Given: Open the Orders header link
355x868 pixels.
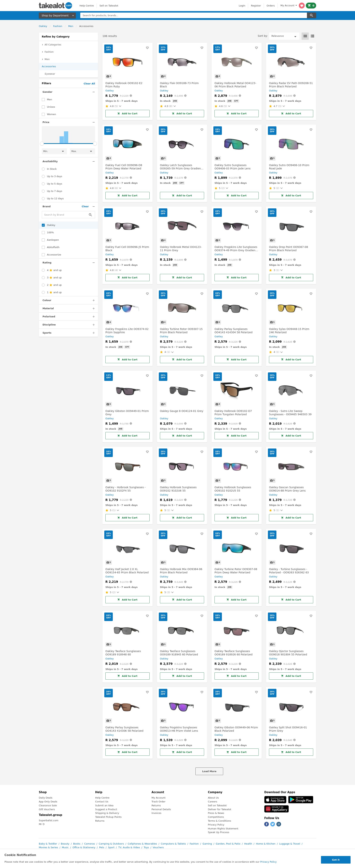Looking at the screenshot, I should coord(271,6).
